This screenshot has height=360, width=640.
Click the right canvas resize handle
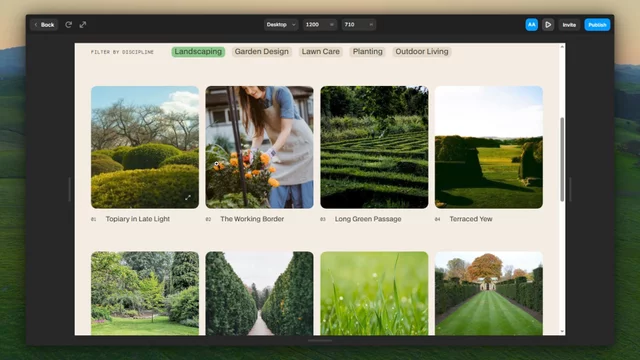click(570, 189)
